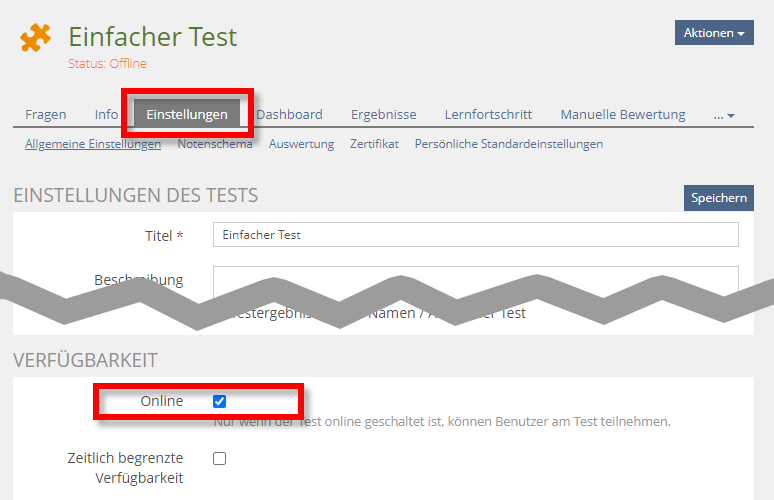Open the Notenschema sub-tab
This screenshot has height=500, width=774.
215,144
